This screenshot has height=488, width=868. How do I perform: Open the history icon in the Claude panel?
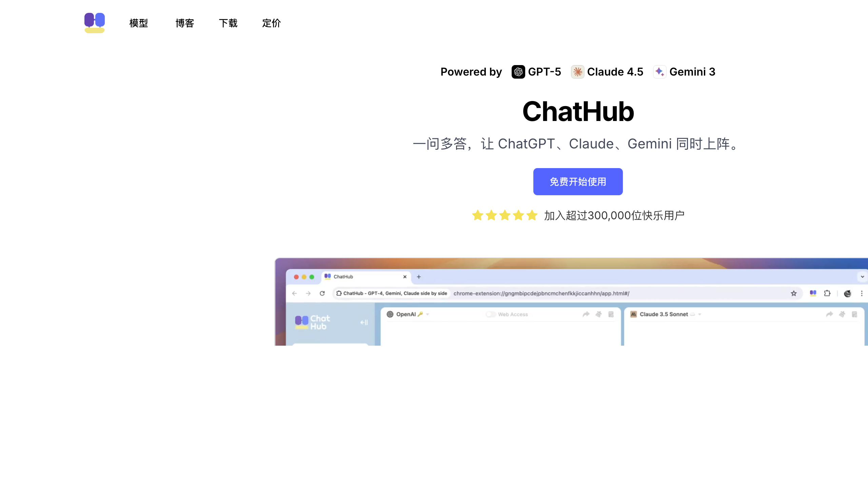854,314
